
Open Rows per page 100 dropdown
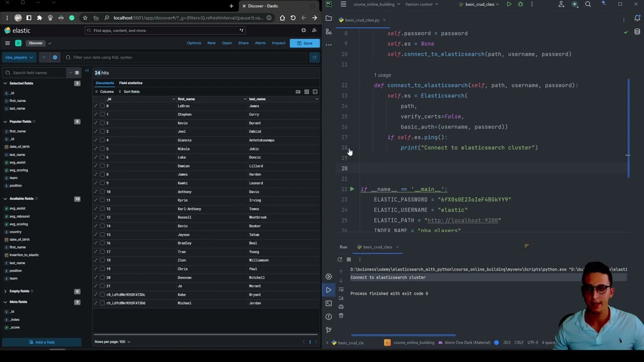coord(112,342)
